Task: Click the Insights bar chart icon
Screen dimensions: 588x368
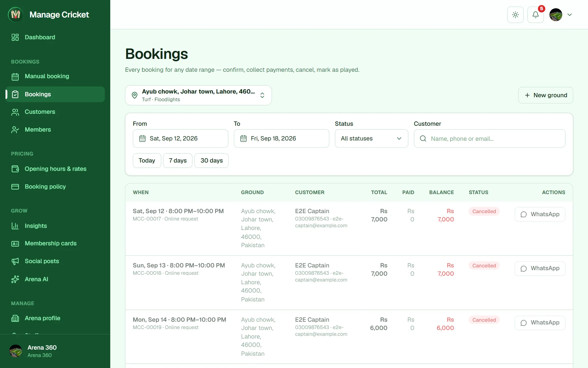Action: (15, 226)
